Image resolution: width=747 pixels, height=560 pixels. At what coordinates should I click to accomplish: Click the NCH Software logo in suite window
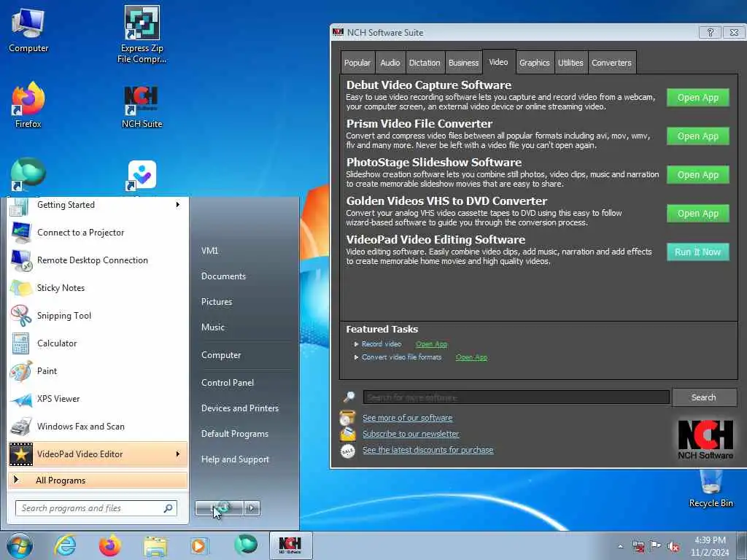pyautogui.click(x=705, y=439)
